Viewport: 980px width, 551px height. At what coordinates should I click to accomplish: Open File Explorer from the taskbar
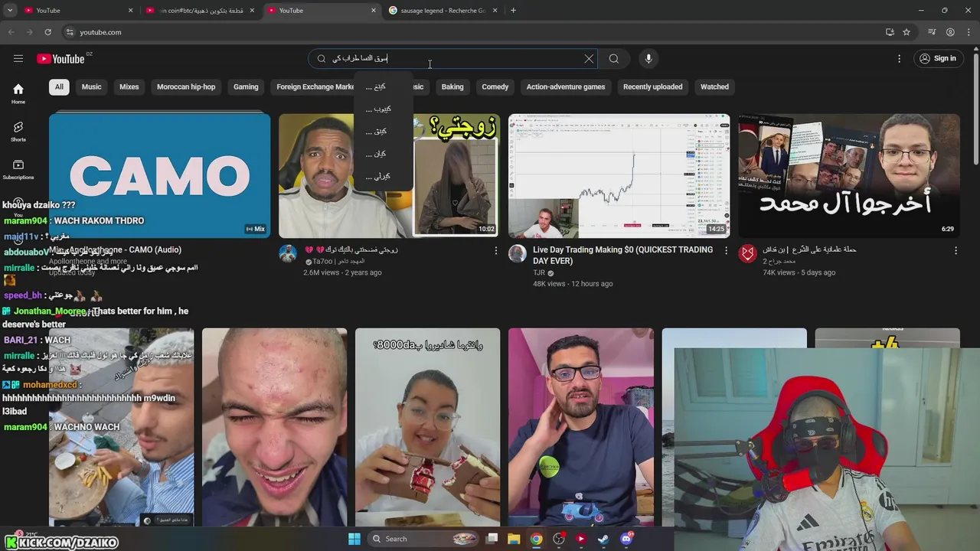click(x=514, y=539)
